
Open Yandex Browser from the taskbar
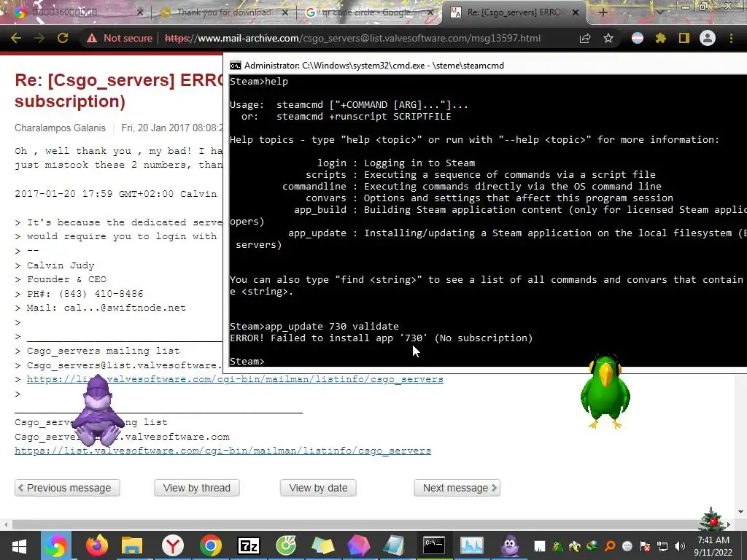tap(172, 545)
